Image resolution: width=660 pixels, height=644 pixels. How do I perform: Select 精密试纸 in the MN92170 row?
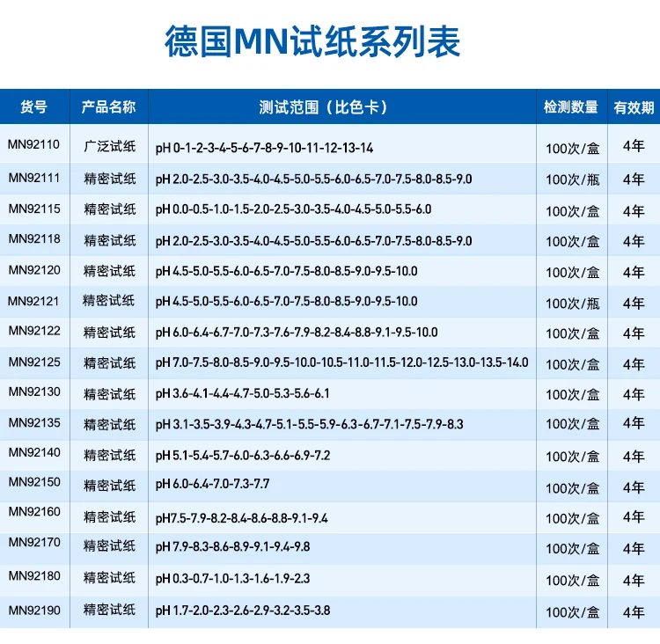pos(109,546)
